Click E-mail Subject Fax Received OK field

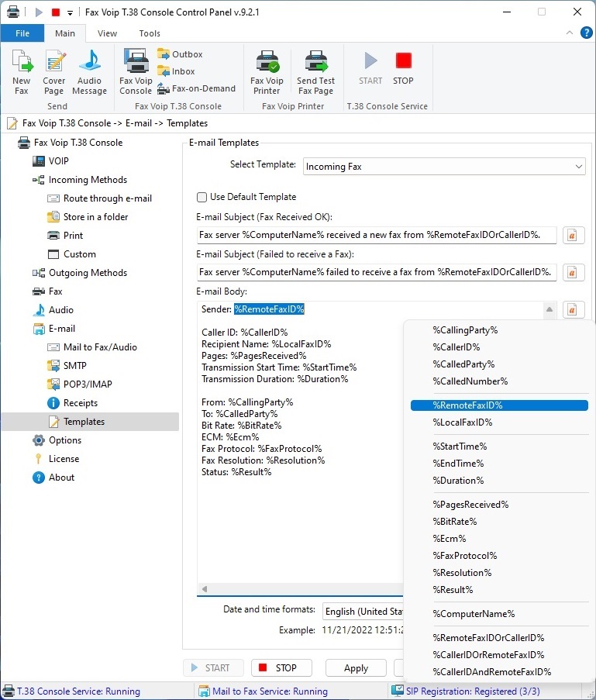(x=377, y=235)
